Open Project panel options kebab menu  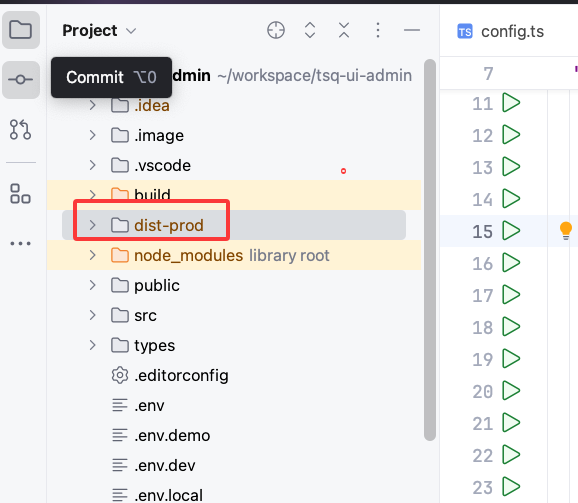click(x=378, y=30)
